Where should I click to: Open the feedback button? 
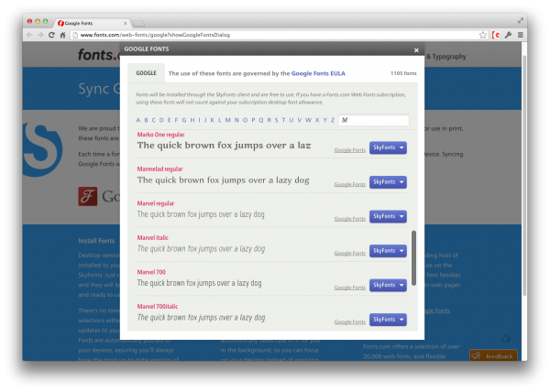(x=493, y=356)
